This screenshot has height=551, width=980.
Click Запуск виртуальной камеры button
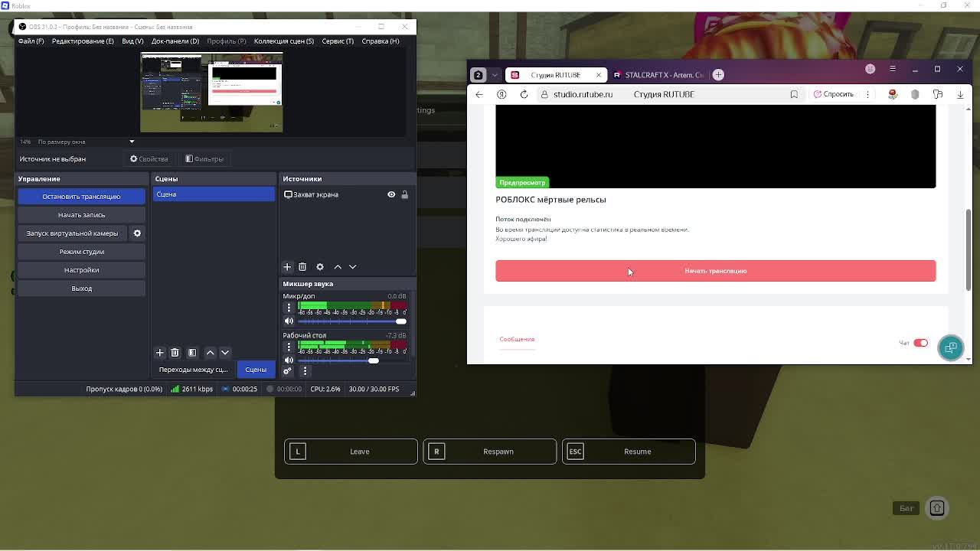coord(72,233)
